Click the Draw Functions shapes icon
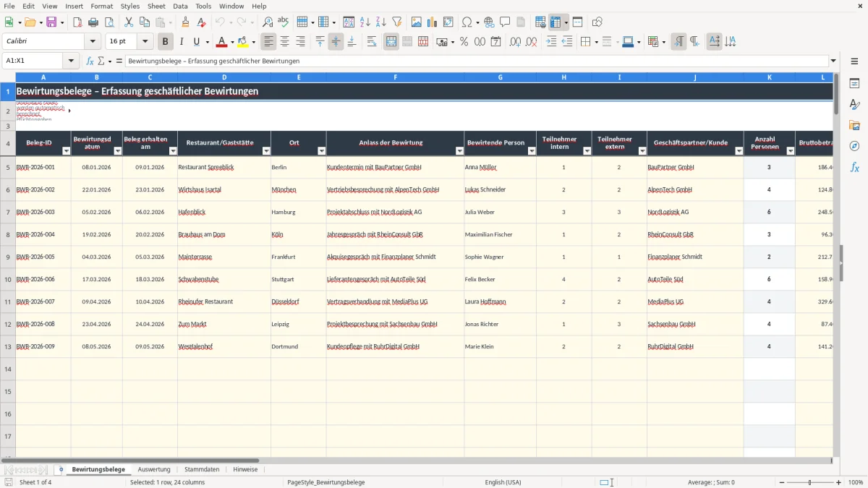This screenshot has height=488, width=868. tap(597, 22)
